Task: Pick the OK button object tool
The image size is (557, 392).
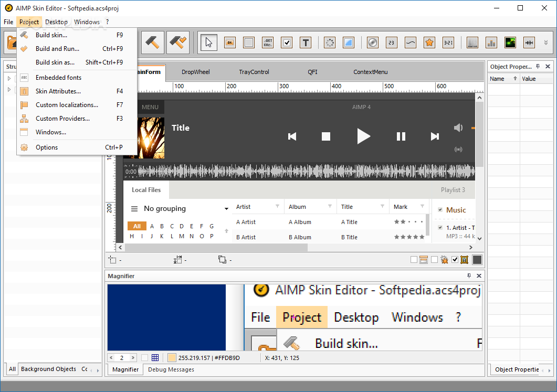Action: coord(230,43)
